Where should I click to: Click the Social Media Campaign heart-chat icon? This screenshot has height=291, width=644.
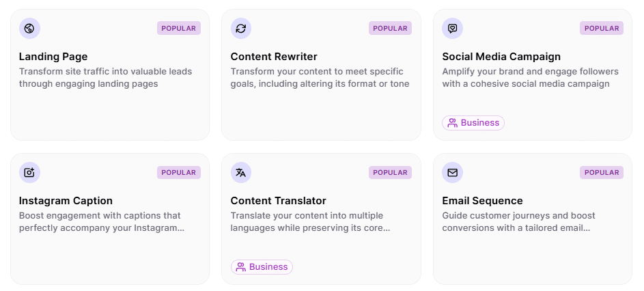(452, 29)
